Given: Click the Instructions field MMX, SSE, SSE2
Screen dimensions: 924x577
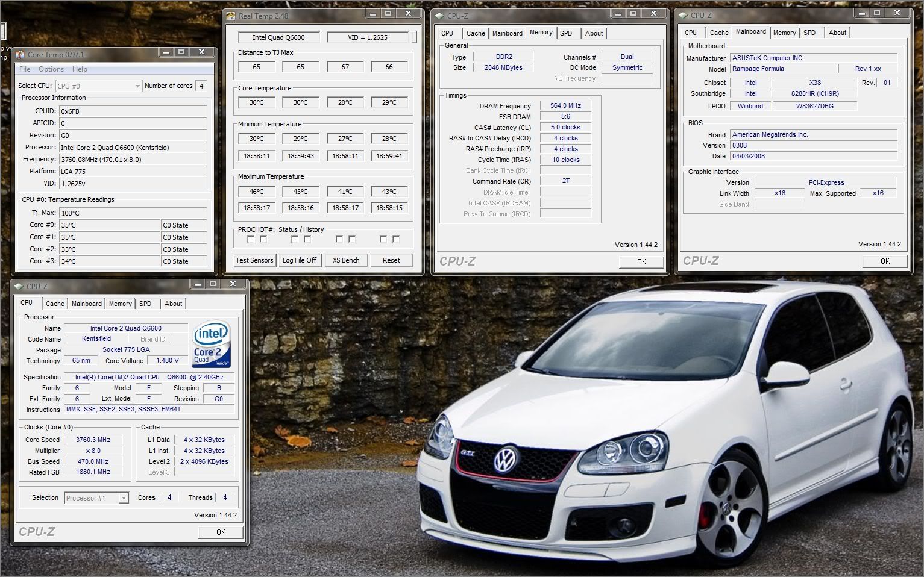Looking at the screenshot, I should tap(149, 410).
